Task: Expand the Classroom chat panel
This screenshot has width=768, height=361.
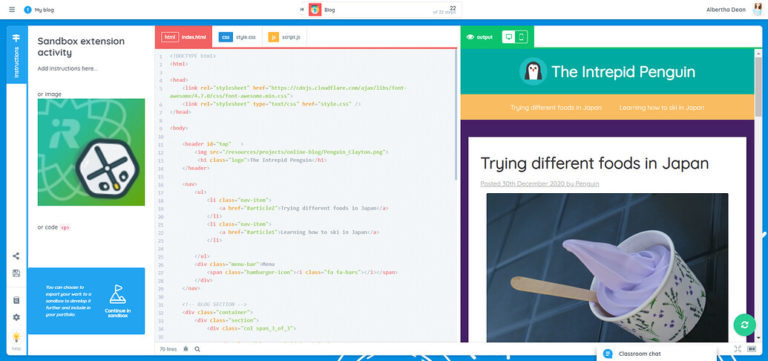Action: (656, 353)
